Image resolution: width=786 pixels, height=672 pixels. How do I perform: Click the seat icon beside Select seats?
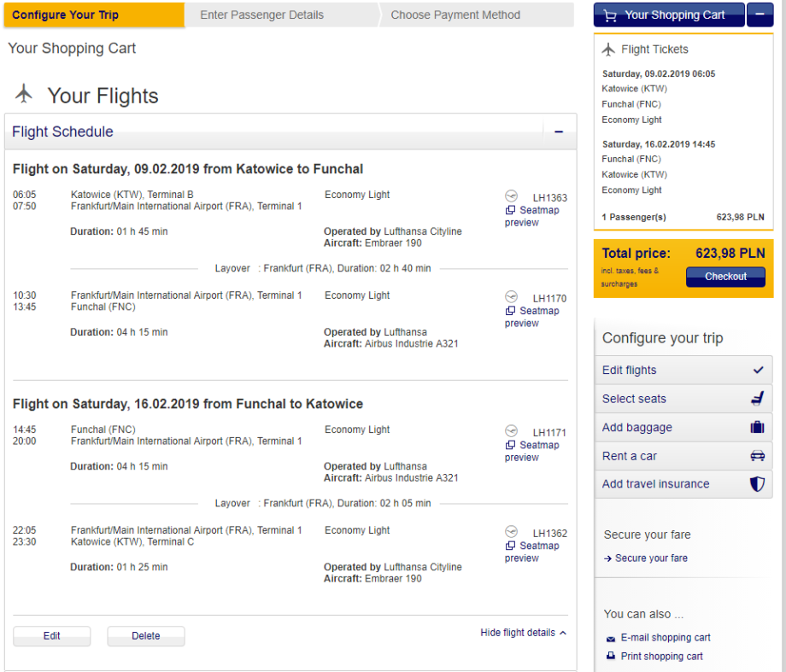pyautogui.click(x=757, y=399)
